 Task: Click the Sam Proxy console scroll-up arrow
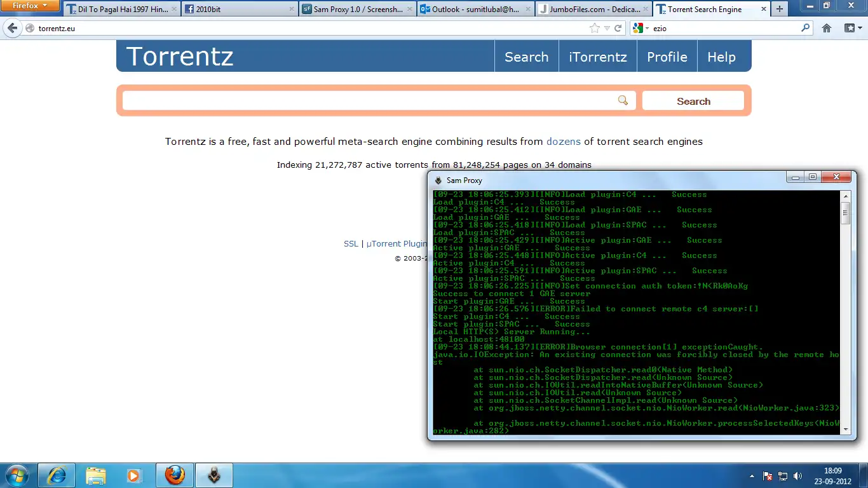pos(845,195)
